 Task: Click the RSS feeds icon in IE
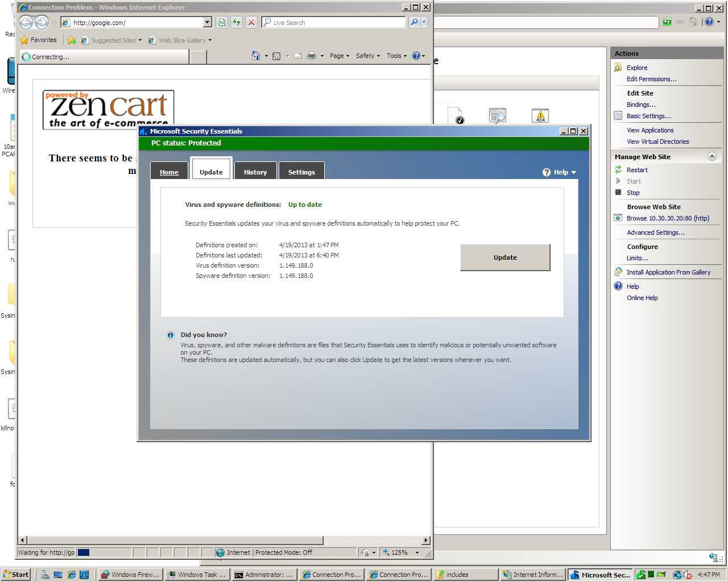[276, 56]
